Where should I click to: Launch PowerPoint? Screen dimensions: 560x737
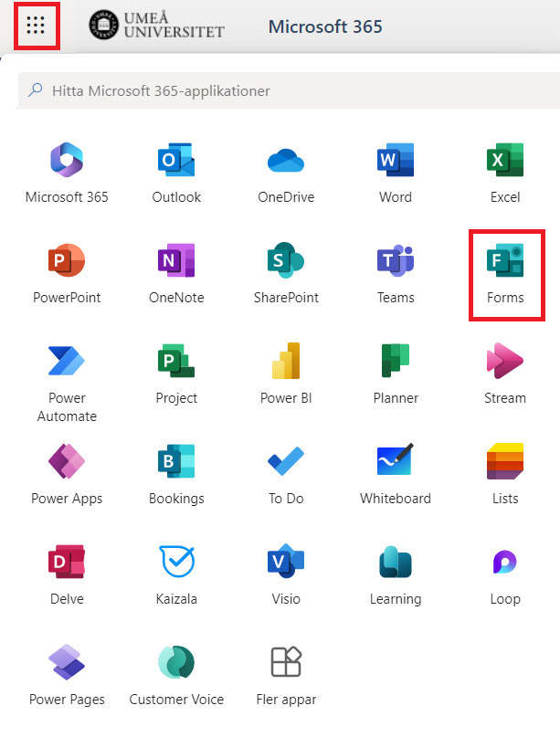pyautogui.click(x=67, y=274)
